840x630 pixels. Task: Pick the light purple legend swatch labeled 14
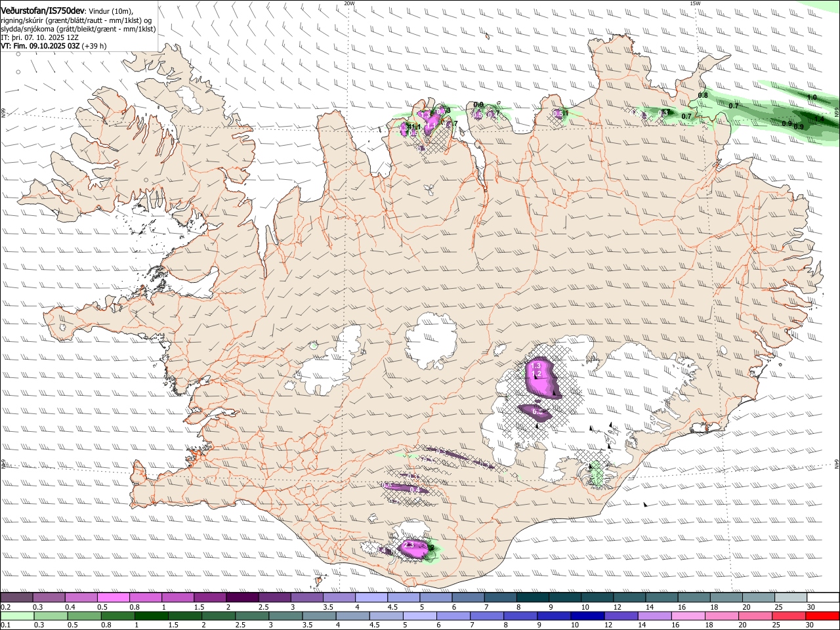tap(655, 616)
